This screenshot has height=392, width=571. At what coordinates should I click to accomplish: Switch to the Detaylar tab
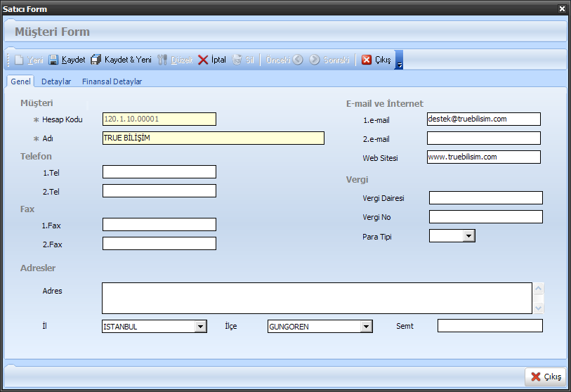coord(56,81)
